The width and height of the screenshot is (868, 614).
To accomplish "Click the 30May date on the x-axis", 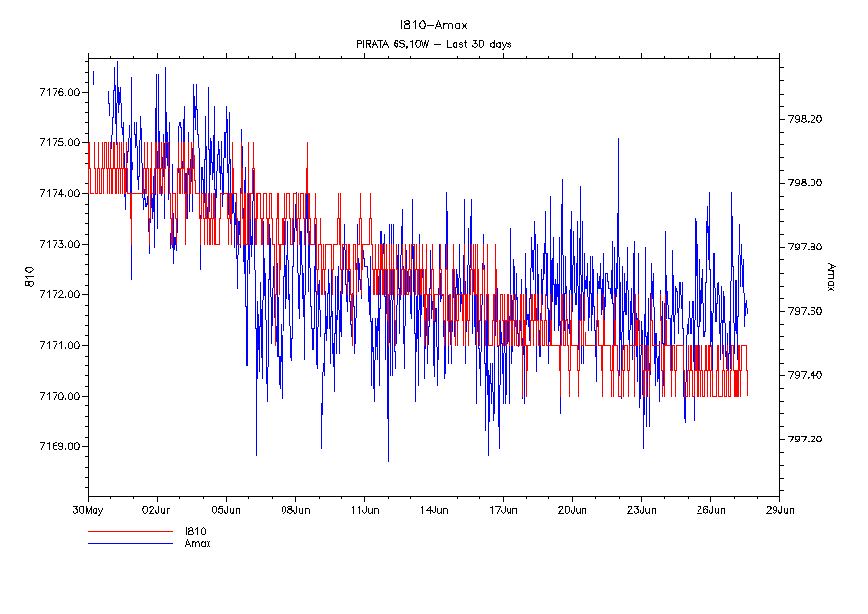I will pos(88,509).
